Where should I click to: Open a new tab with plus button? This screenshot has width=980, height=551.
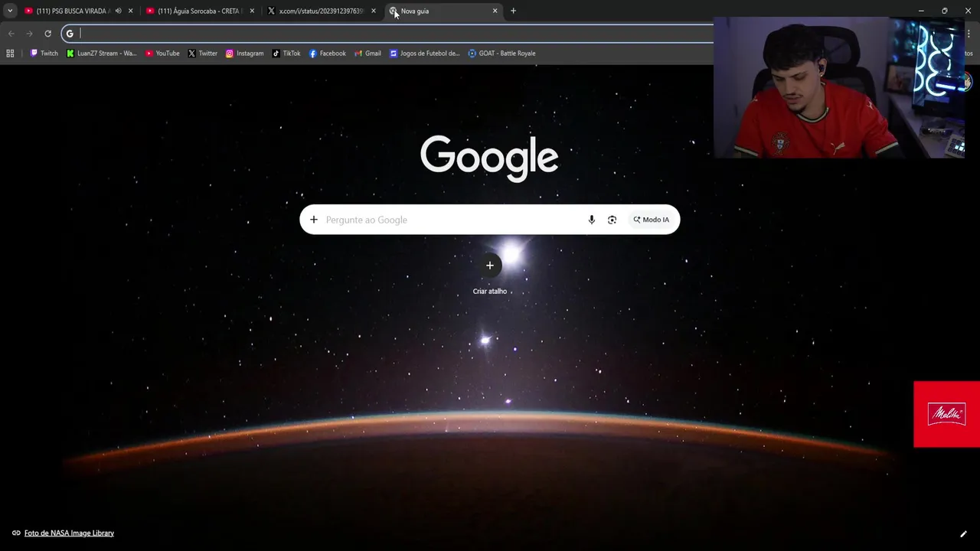coord(513,11)
